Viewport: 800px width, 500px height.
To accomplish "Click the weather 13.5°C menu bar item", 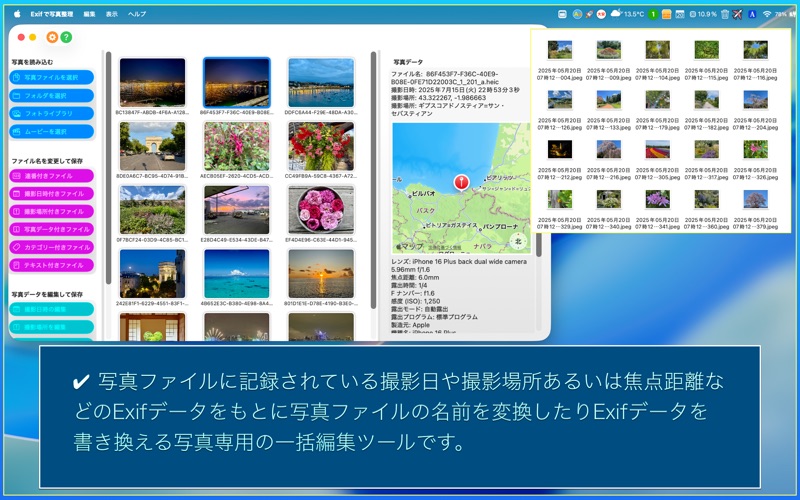I will coord(628,14).
